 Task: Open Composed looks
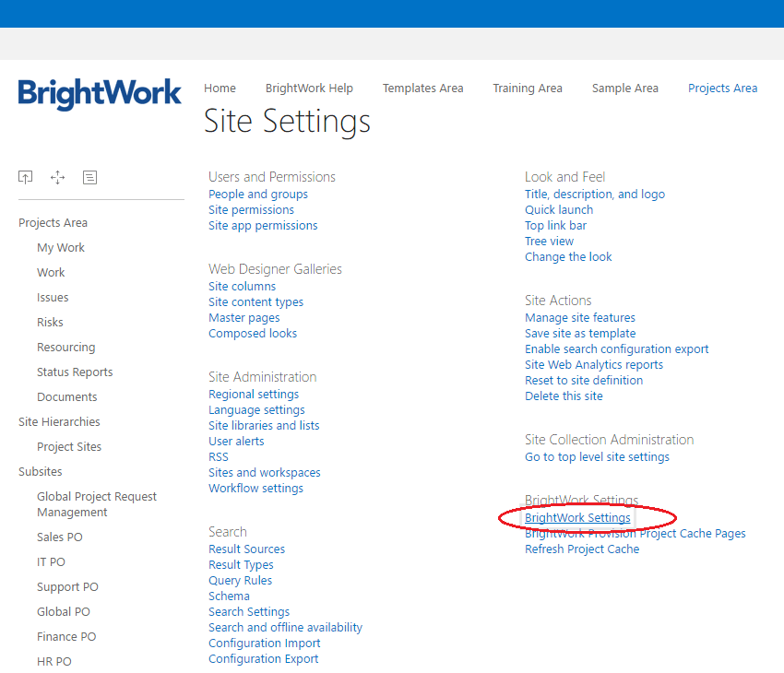tap(253, 333)
